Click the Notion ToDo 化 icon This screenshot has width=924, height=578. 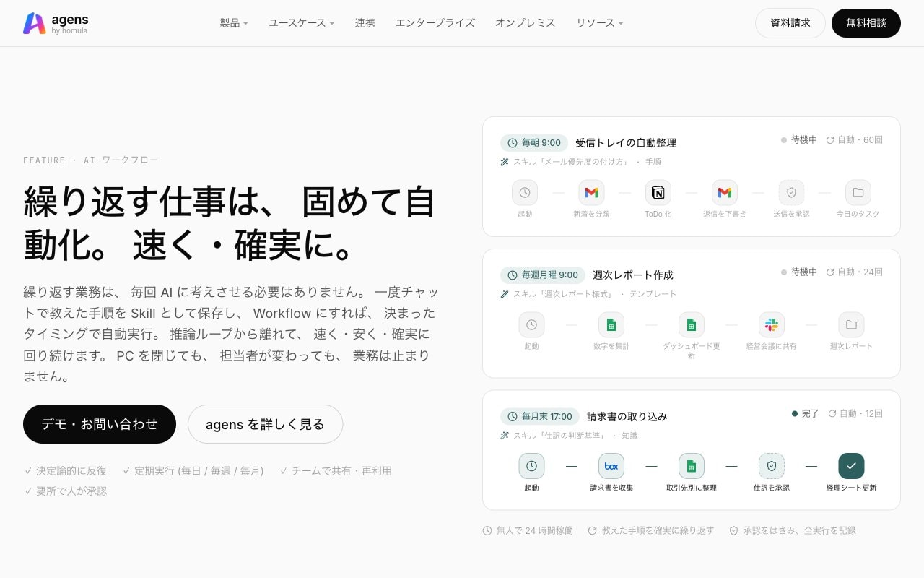658,193
